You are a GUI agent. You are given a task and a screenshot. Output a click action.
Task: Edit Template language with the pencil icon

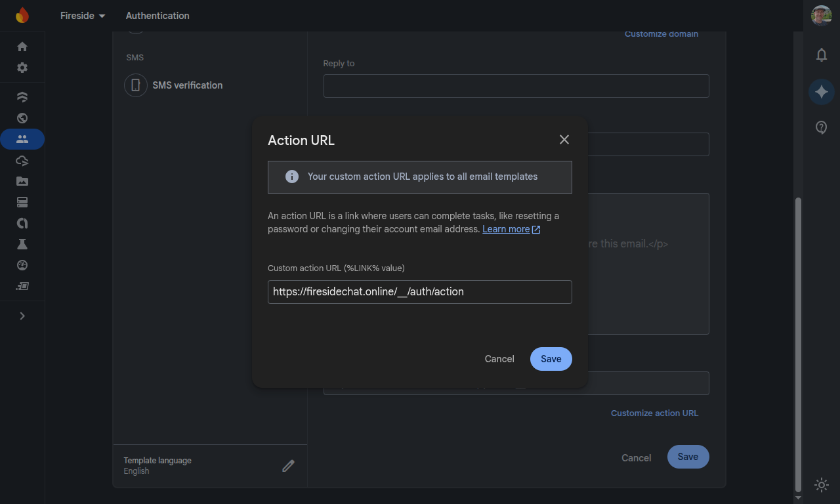[x=288, y=465]
